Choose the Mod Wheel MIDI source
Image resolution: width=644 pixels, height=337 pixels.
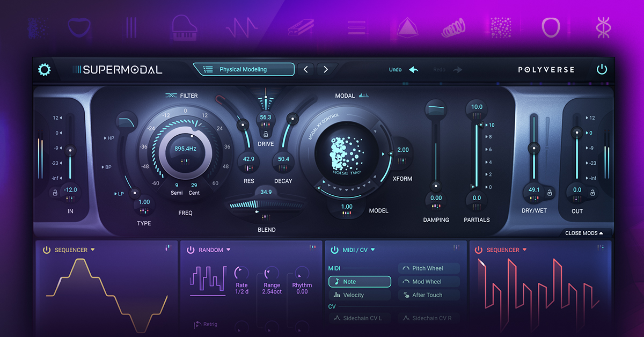[429, 282]
